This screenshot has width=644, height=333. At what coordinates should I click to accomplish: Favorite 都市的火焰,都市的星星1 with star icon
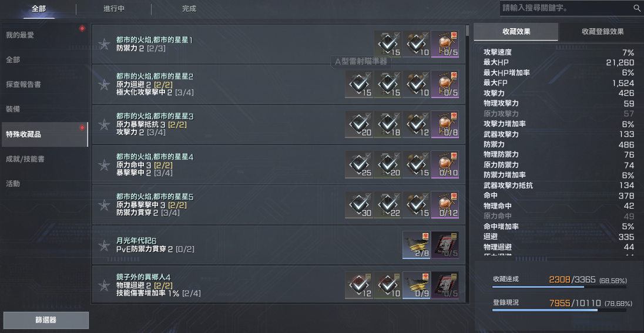click(x=105, y=44)
